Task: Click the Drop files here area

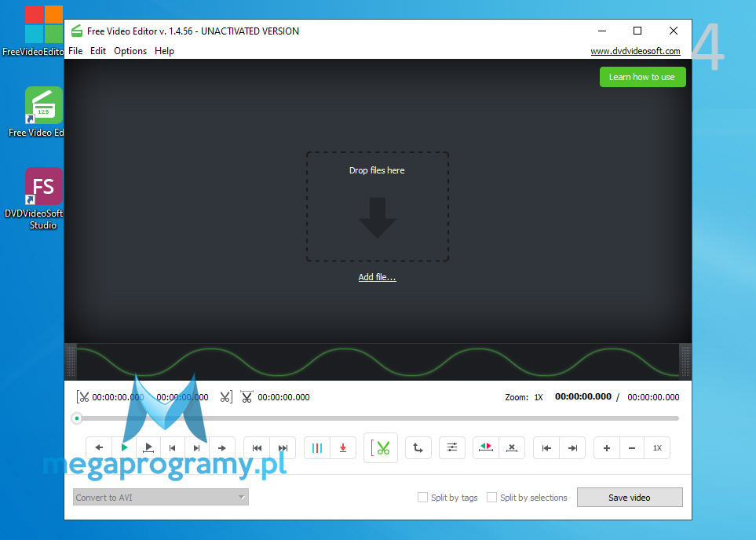Action: click(377, 207)
